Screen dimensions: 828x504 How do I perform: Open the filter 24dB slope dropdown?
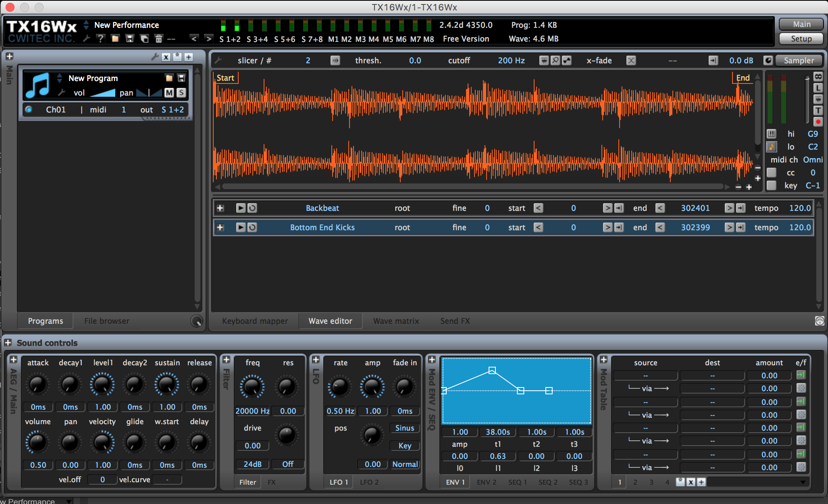coord(252,464)
